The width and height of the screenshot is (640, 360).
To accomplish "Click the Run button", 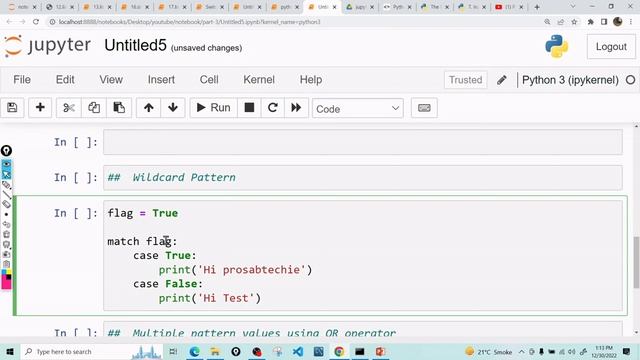I will click(213, 108).
